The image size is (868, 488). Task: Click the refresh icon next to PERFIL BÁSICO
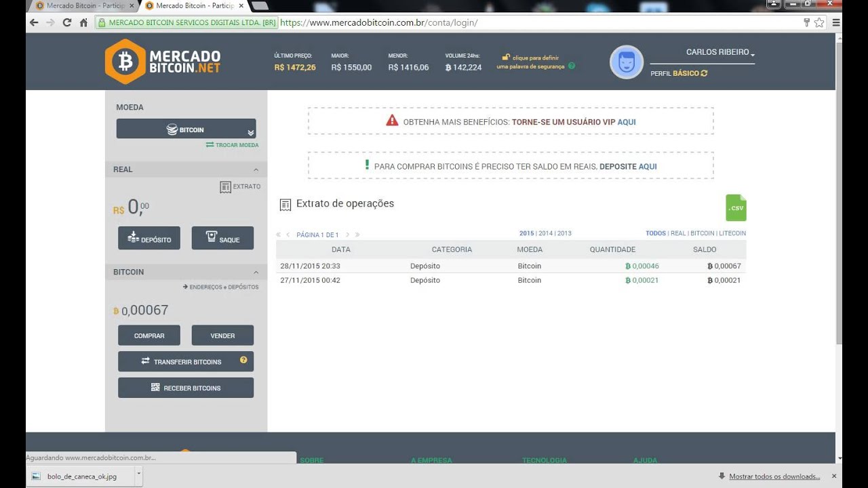(705, 73)
